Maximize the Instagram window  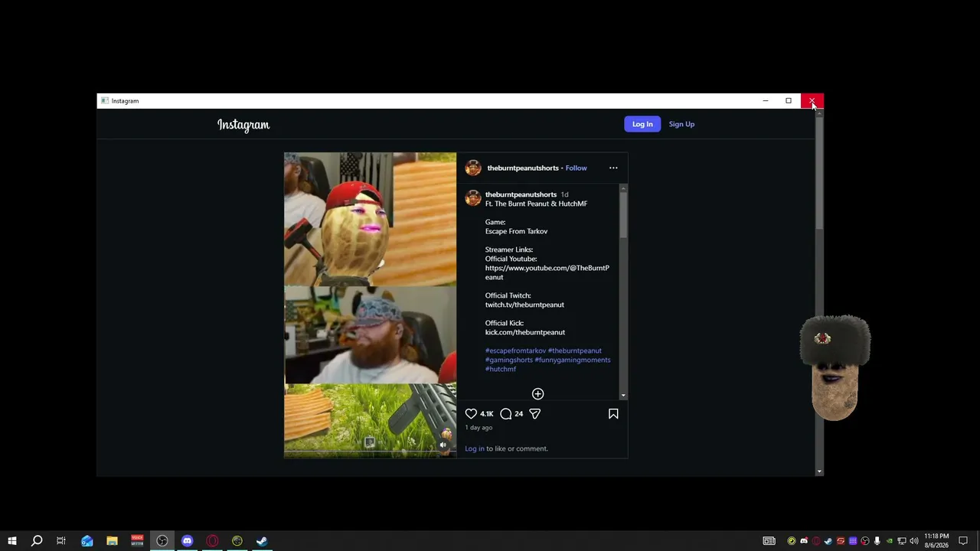click(x=789, y=101)
